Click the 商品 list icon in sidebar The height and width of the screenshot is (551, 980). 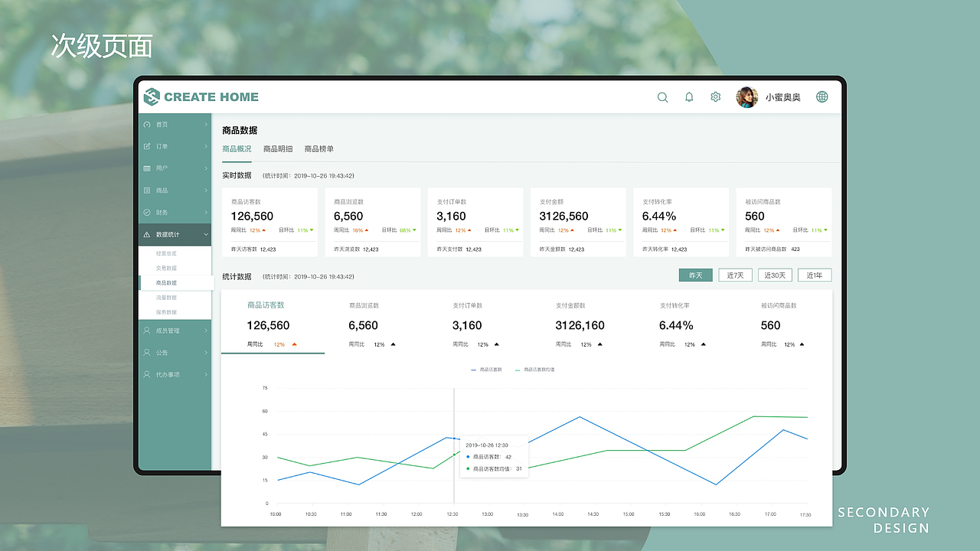pyautogui.click(x=147, y=191)
